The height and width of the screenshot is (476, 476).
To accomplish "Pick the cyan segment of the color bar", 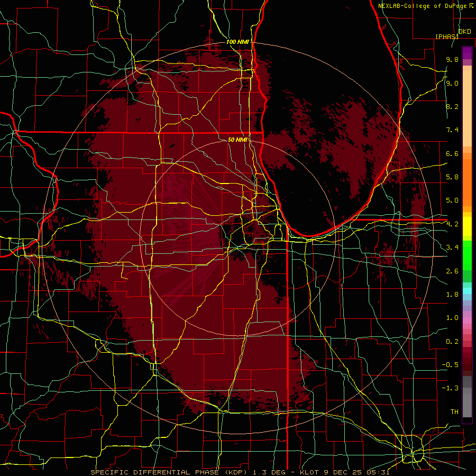I will 467,291.
